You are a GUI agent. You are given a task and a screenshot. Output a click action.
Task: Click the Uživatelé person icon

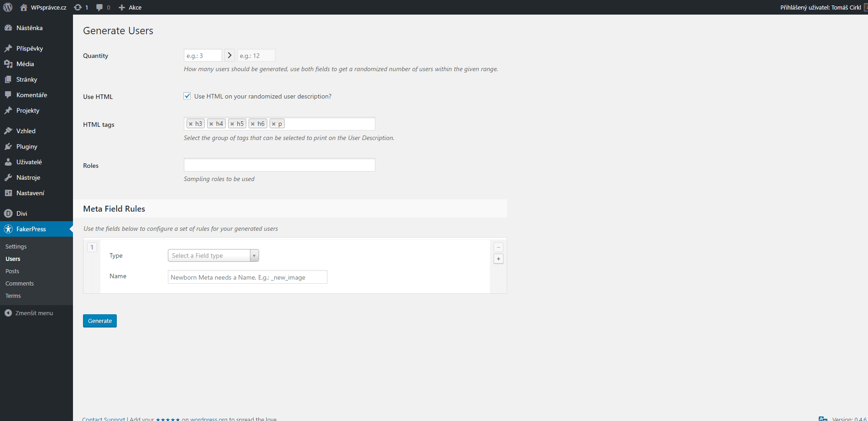point(8,162)
